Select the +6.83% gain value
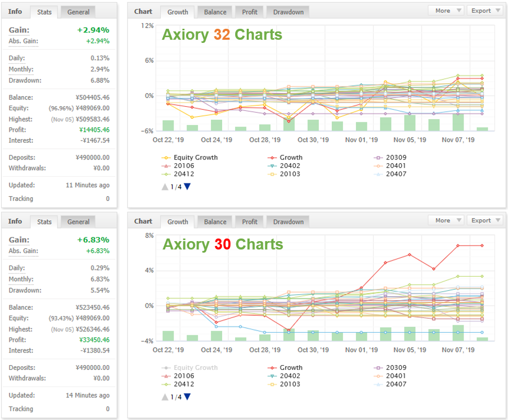Image resolution: width=508 pixels, height=420 pixels. point(94,240)
